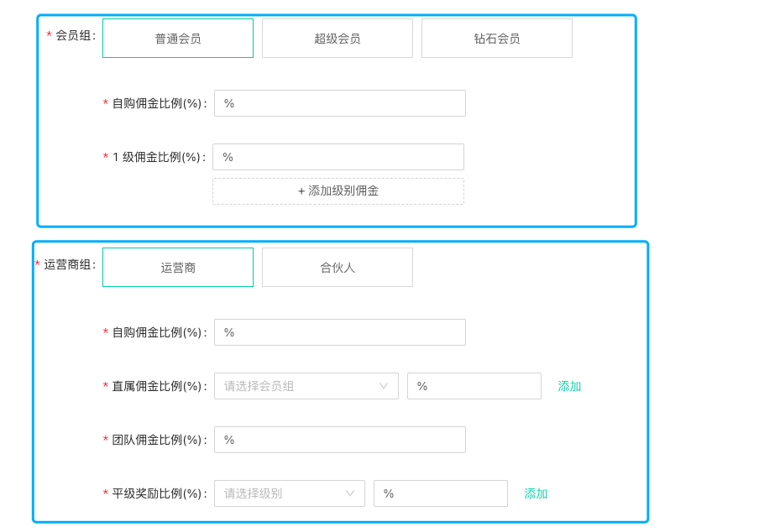Image resolution: width=759 pixels, height=532 pixels.
Task: Select the 普通会员 member group
Action: click(178, 39)
